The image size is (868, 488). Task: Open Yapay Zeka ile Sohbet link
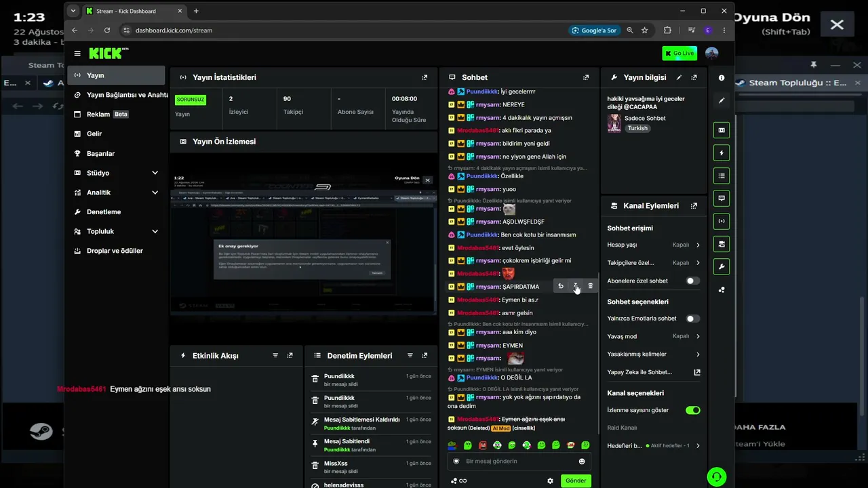click(x=654, y=372)
